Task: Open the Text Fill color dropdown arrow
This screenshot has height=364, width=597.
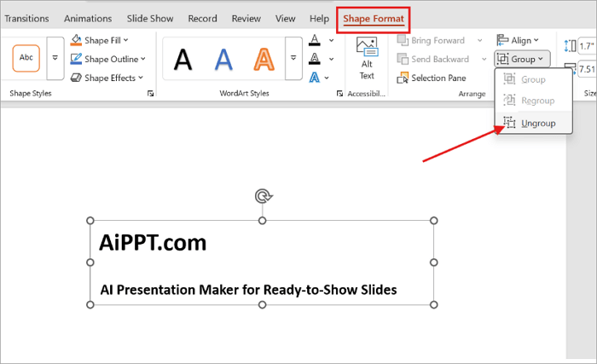Action: pyautogui.click(x=332, y=40)
